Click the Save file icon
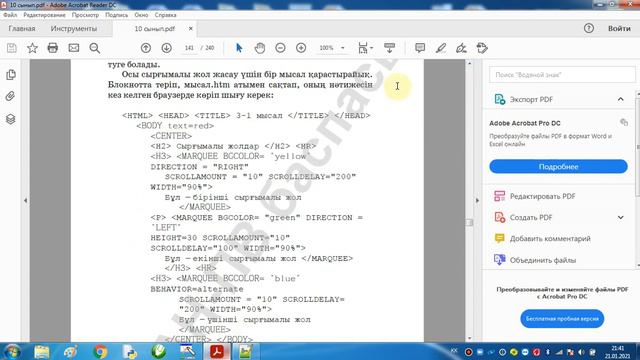This screenshot has width=640, height=360. (12, 48)
